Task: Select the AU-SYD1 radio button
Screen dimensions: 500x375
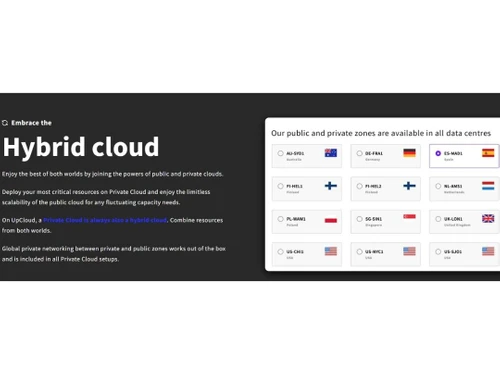Action: (x=280, y=153)
